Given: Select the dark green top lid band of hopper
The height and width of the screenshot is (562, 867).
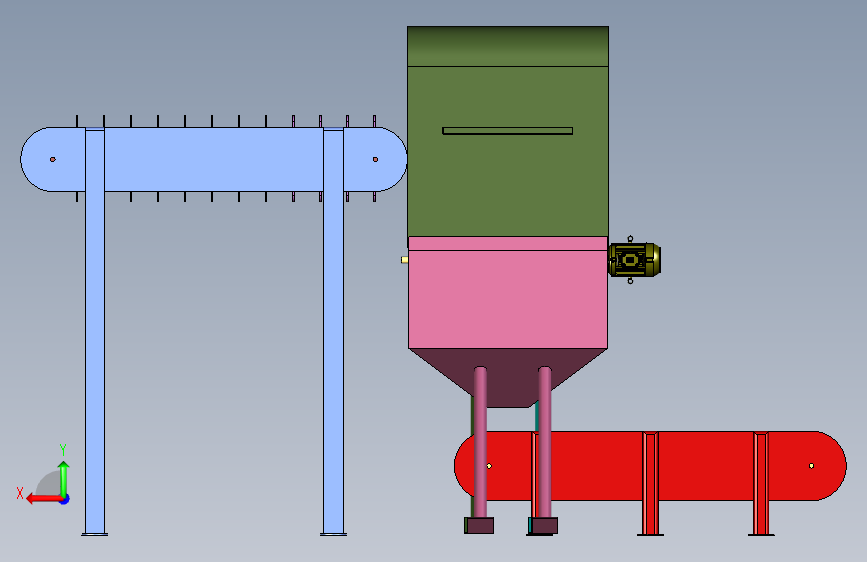Looking at the screenshot, I should tap(508, 46).
